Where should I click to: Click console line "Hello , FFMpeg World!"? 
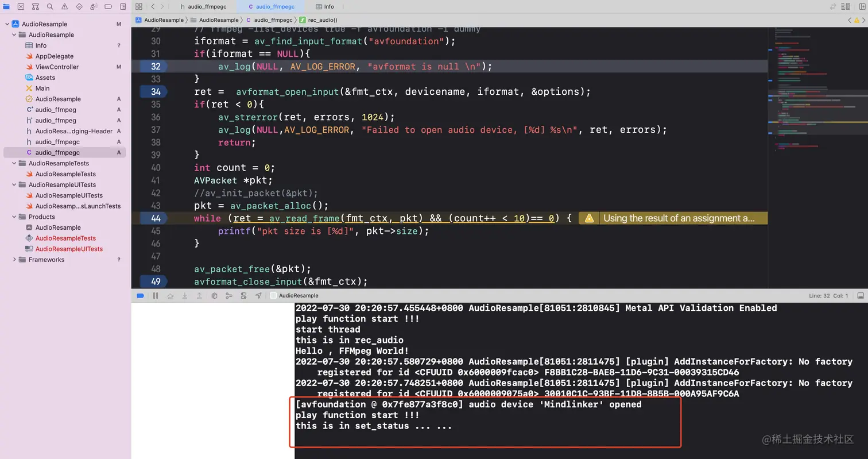[352, 351]
